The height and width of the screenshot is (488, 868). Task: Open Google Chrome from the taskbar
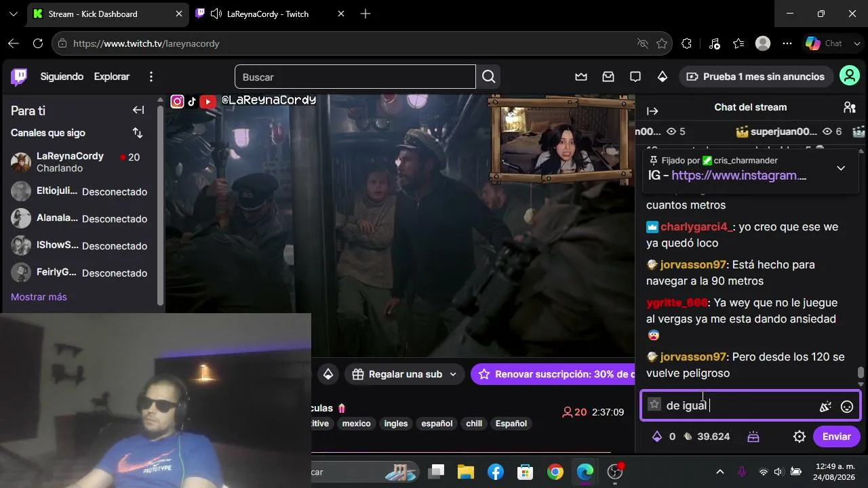(555, 471)
